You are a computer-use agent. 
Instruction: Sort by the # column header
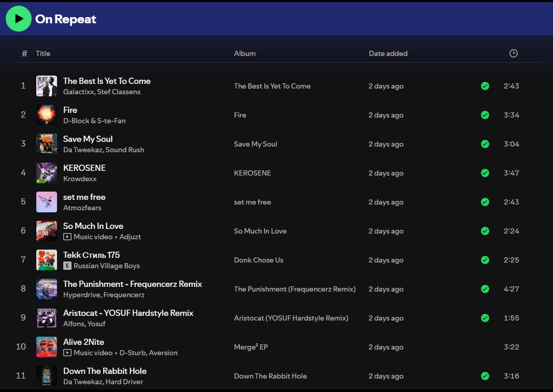point(24,53)
